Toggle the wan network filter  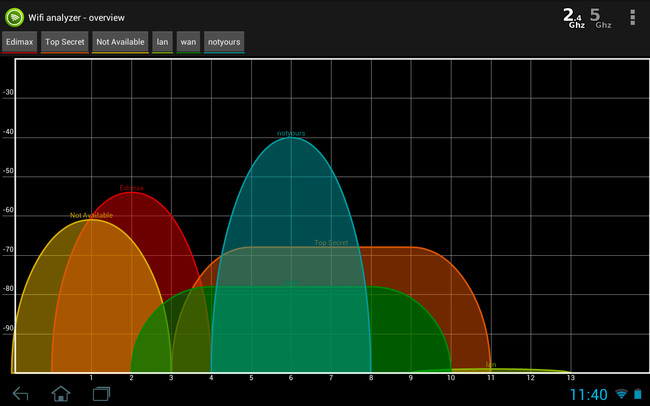pyautogui.click(x=188, y=42)
